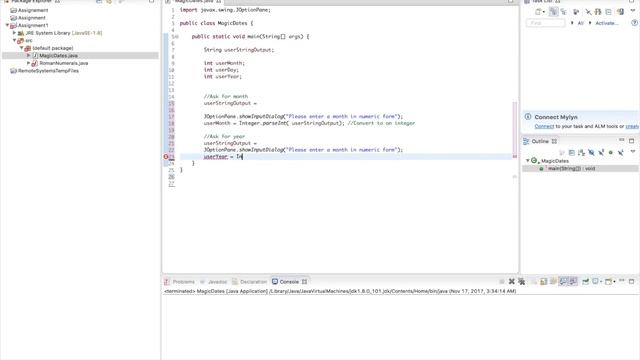Maximize the Console view
This screenshot has width=640, height=360.
coord(631,282)
